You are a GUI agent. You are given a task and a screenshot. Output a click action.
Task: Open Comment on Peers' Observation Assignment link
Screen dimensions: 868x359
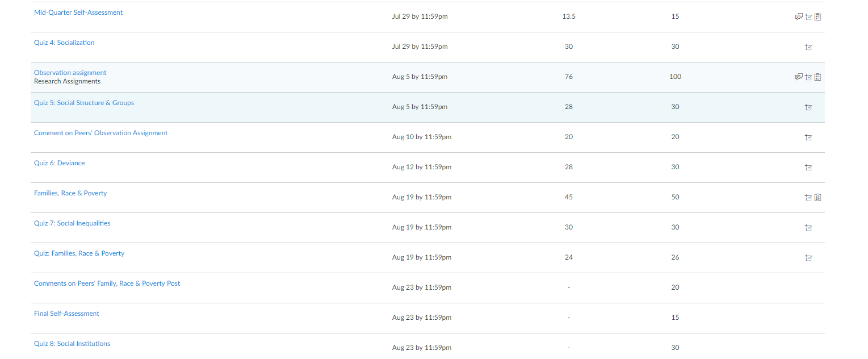(x=101, y=133)
